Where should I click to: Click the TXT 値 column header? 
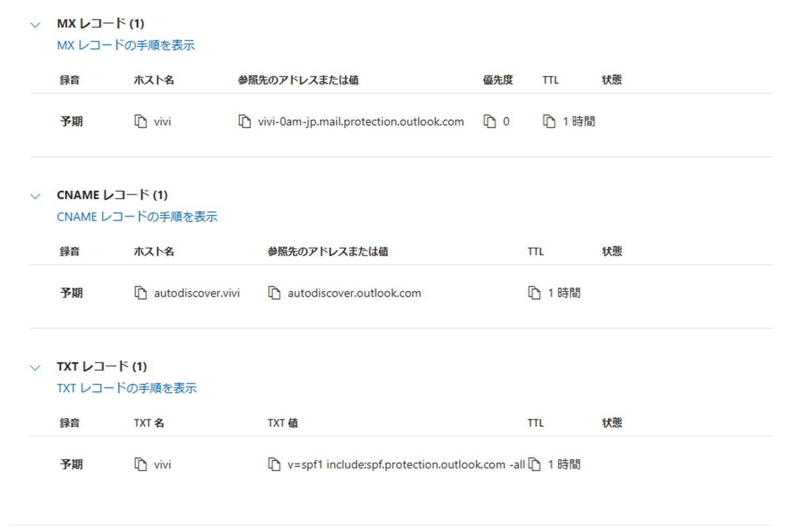(283, 423)
